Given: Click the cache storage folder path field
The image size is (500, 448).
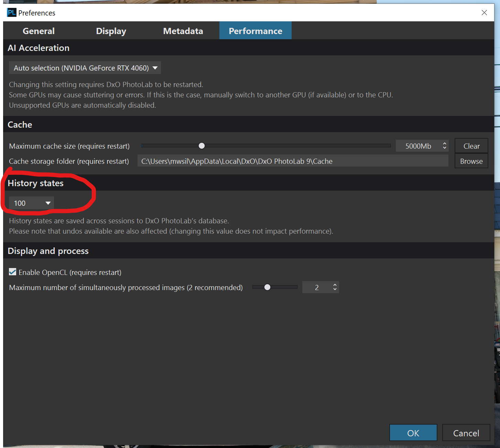Looking at the screenshot, I should (x=292, y=161).
